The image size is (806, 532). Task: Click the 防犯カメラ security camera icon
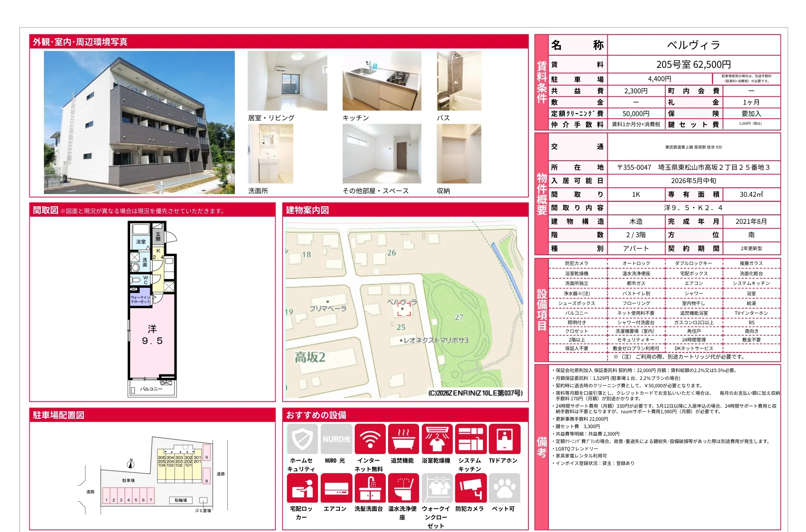tap(471, 488)
